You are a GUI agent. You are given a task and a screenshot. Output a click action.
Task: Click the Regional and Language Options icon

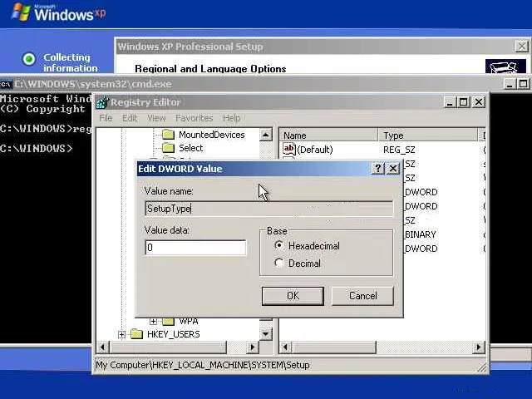(x=505, y=66)
